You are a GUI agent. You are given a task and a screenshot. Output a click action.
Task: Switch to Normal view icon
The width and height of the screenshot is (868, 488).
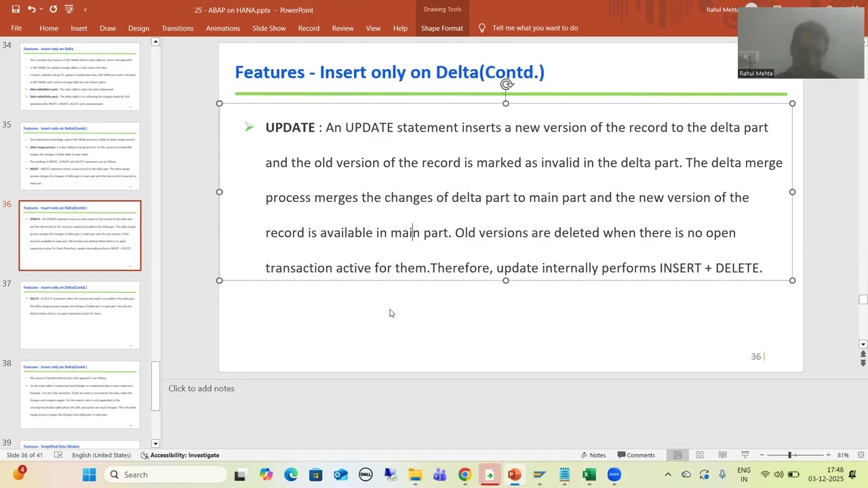pos(677,455)
